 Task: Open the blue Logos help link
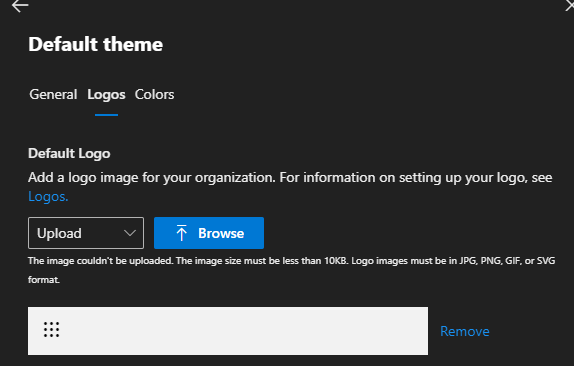click(48, 197)
